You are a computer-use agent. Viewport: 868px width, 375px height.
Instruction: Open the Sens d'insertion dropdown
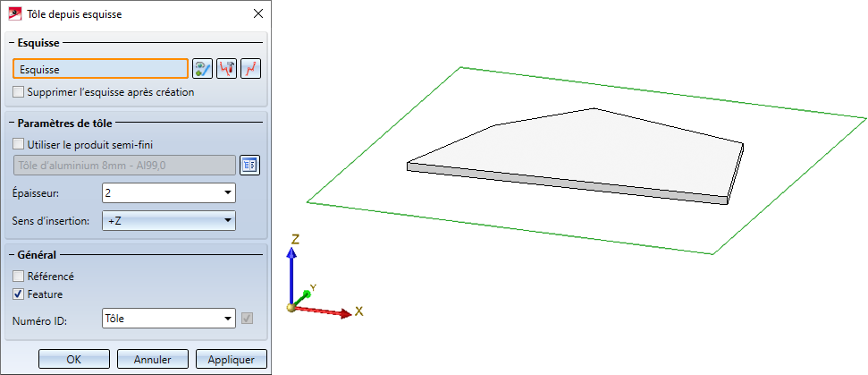pos(227,220)
